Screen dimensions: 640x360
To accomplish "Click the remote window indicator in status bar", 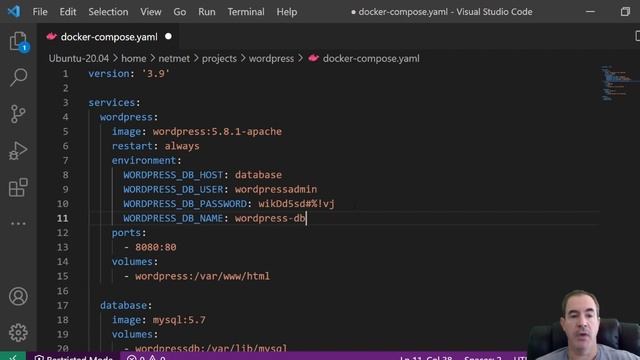I will pyautogui.click(x=13, y=357).
